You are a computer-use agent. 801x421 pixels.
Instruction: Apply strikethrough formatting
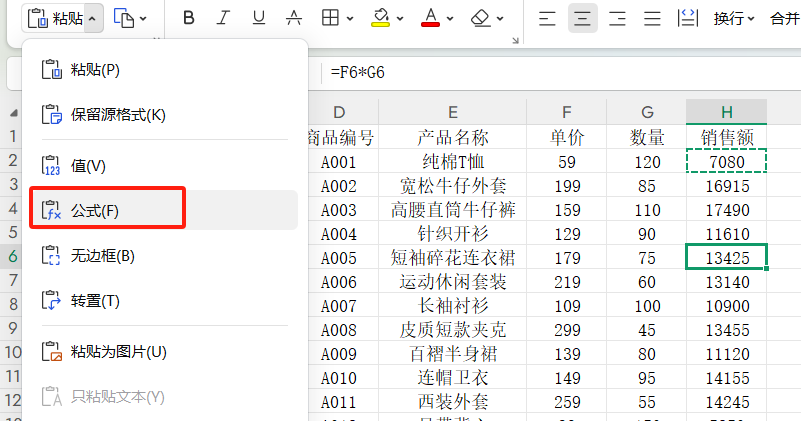pos(294,18)
